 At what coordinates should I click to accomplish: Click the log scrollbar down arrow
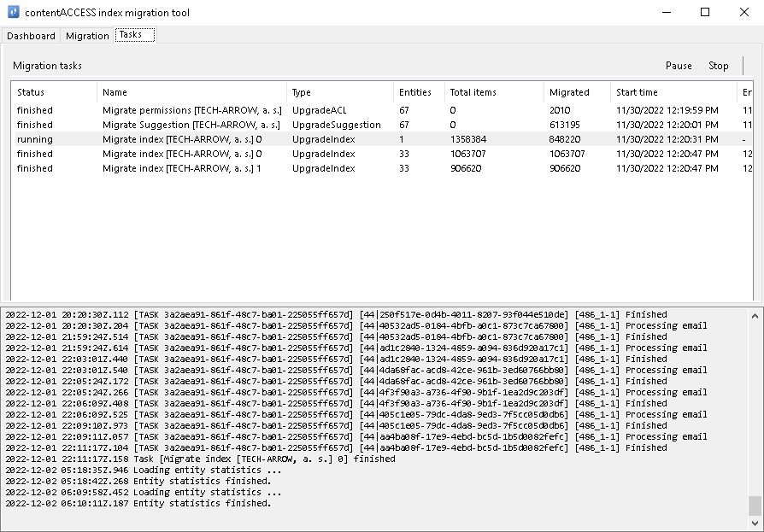[755, 523]
